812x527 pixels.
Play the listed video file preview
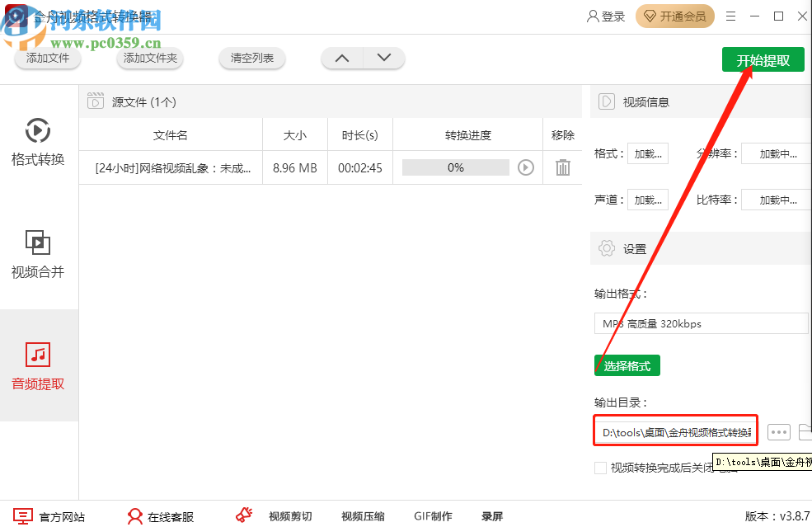(x=526, y=167)
